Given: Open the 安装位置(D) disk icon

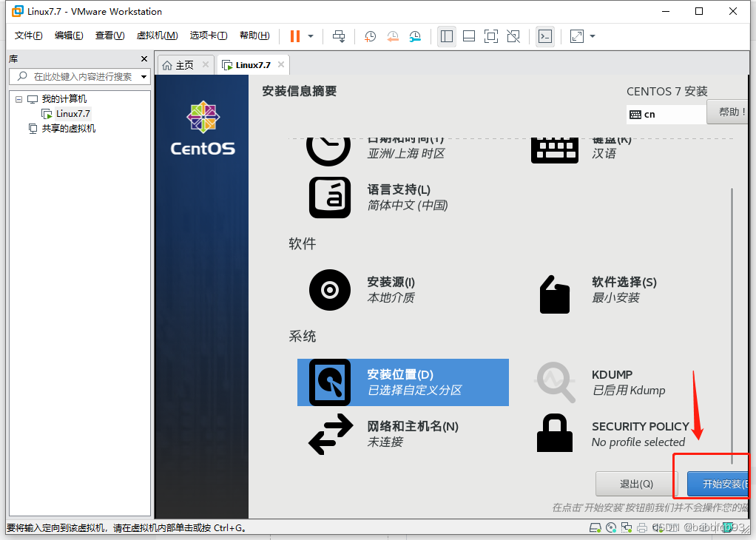Looking at the screenshot, I should 330,382.
